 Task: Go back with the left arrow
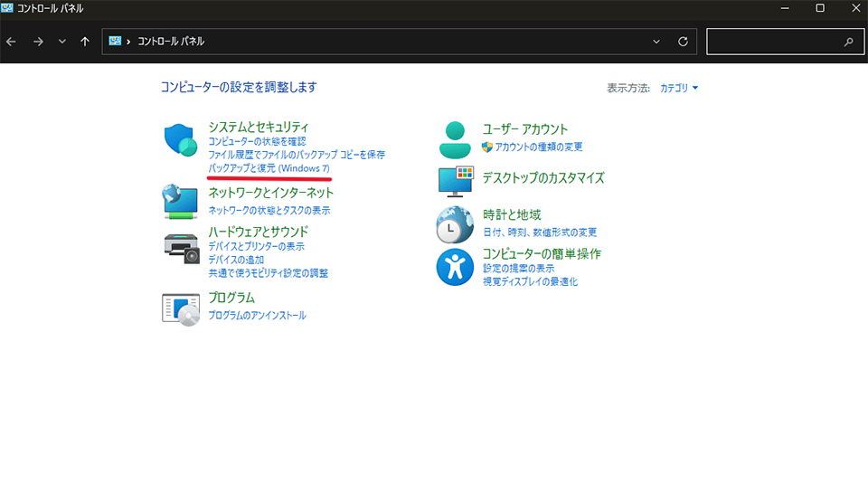coord(11,42)
